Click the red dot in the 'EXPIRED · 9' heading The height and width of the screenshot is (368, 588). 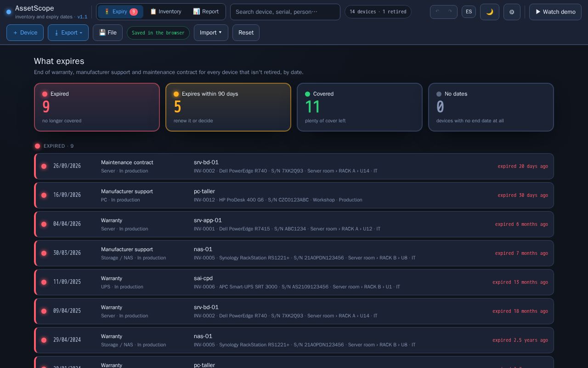click(x=37, y=146)
